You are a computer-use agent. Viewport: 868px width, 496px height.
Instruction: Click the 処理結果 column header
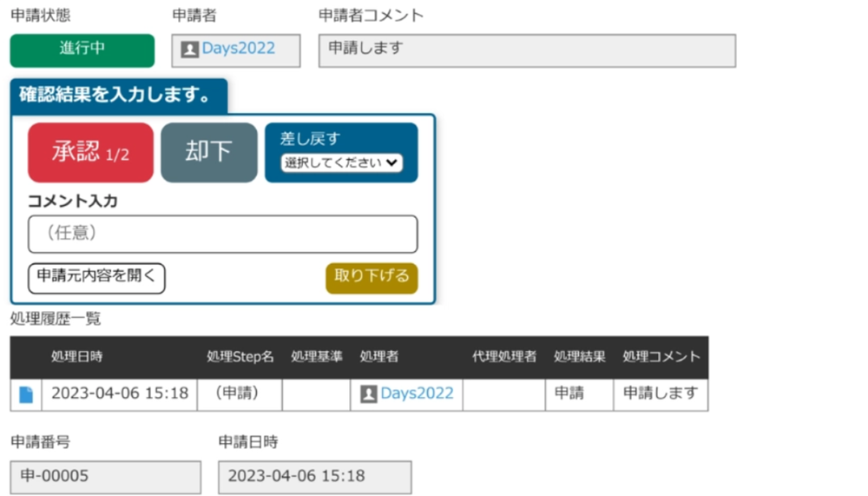click(580, 357)
